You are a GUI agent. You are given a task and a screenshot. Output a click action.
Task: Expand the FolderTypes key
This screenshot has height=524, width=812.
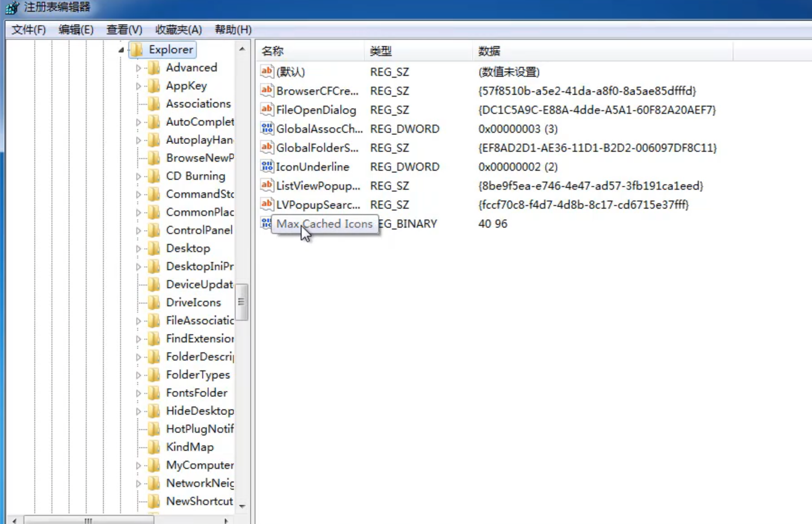(x=138, y=375)
